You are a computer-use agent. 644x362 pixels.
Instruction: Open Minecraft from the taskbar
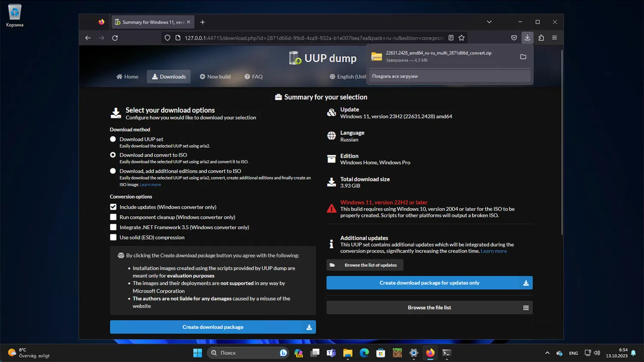pos(397,353)
